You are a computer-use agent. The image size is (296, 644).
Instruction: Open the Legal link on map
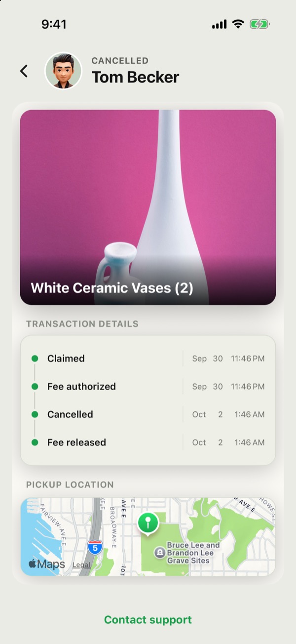(81, 565)
